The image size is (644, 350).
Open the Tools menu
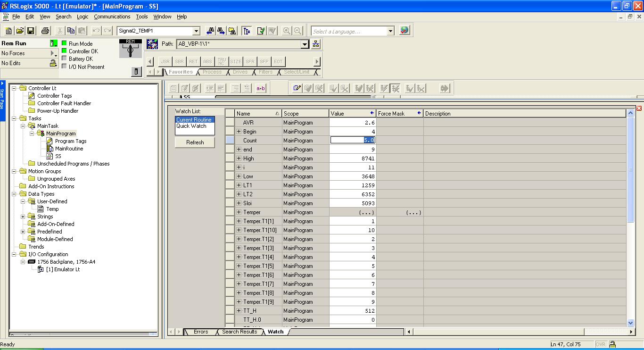click(142, 17)
